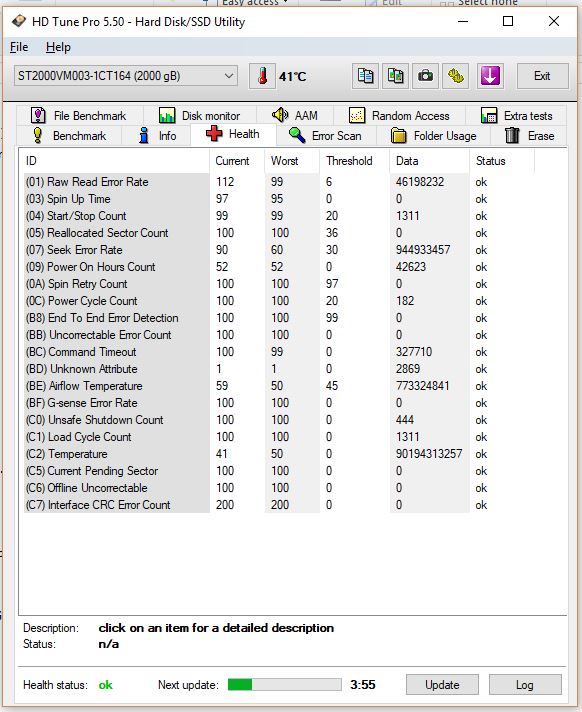Open the Extra tests tab
Viewport: 582px width, 712px height.
[517, 116]
